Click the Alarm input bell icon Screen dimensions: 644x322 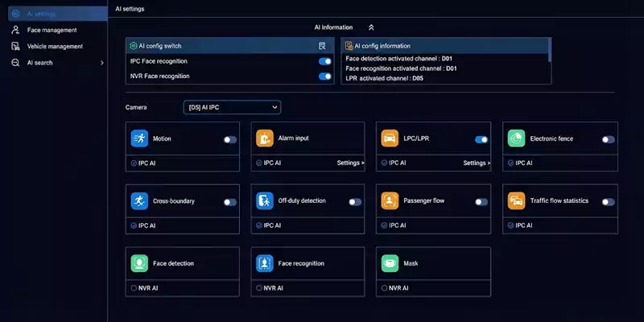coord(264,138)
